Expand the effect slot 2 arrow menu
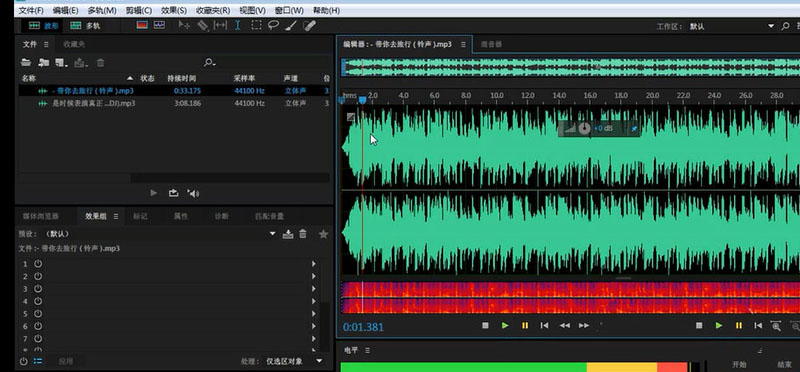 tap(314, 276)
